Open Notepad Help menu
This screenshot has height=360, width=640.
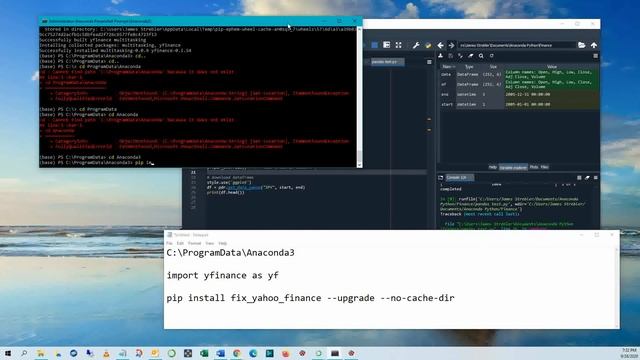[x=222, y=243]
